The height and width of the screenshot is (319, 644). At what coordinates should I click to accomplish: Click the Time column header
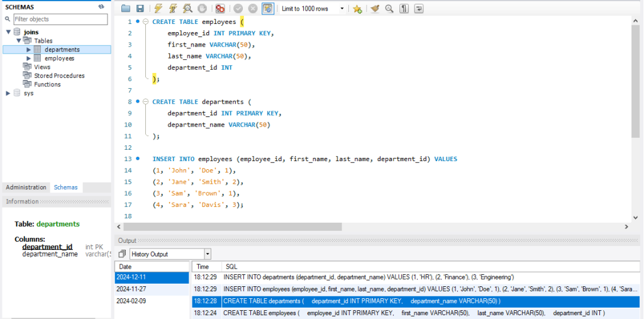[x=206, y=266]
